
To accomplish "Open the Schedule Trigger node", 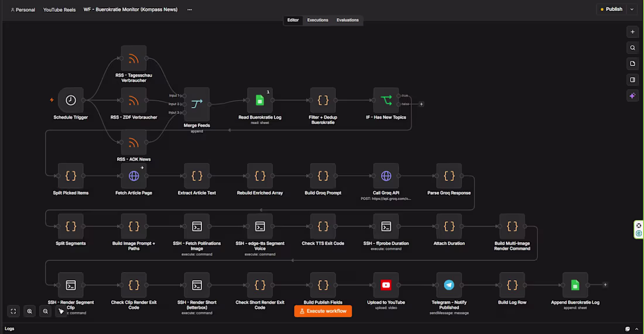I will 71,100.
